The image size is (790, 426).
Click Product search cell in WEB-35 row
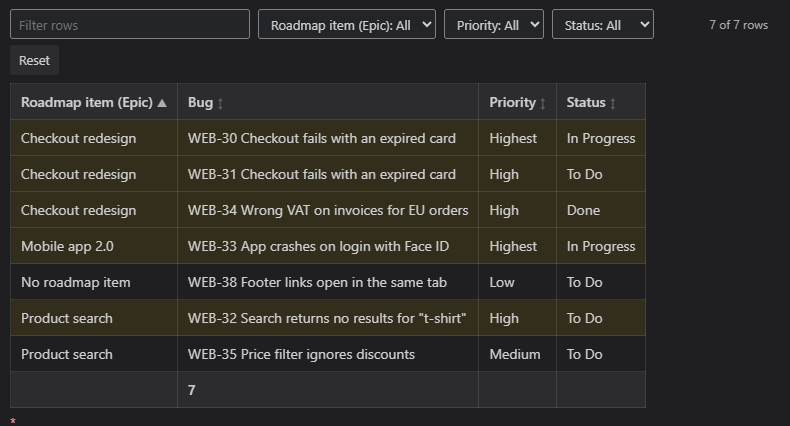pyautogui.click(x=94, y=354)
